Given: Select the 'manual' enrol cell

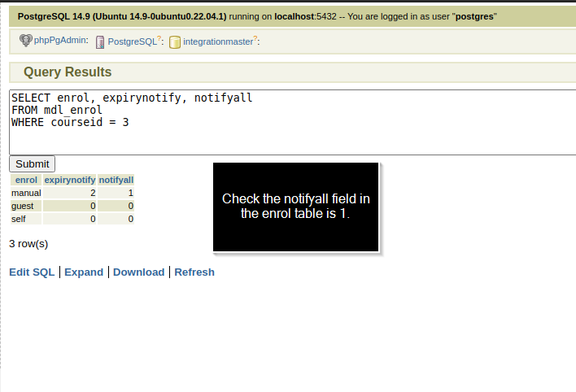Looking at the screenshot, I should tap(26, 193).
